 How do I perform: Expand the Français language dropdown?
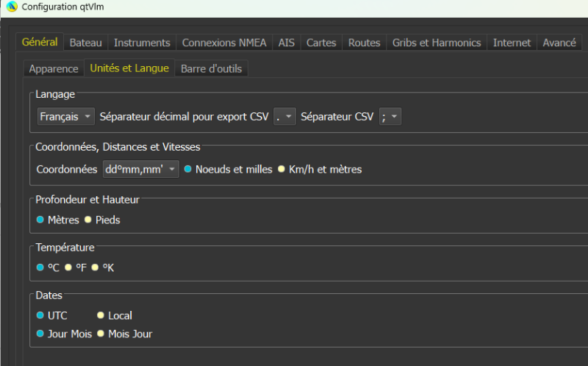66,116
